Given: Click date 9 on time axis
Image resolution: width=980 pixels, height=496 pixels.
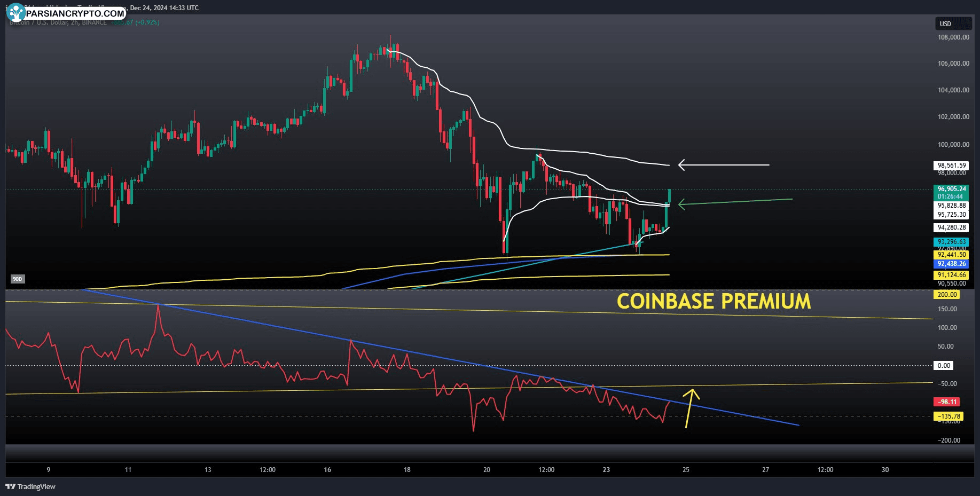Looking at the screenshot, I should (49, 470).
